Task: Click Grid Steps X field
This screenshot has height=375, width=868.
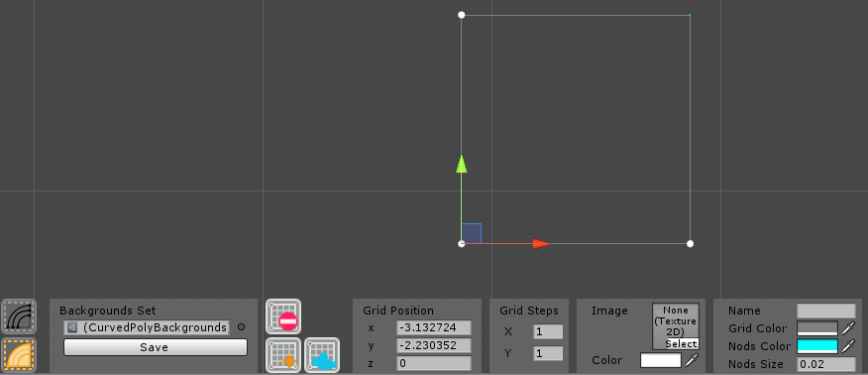Action: (x=548, y=331)
